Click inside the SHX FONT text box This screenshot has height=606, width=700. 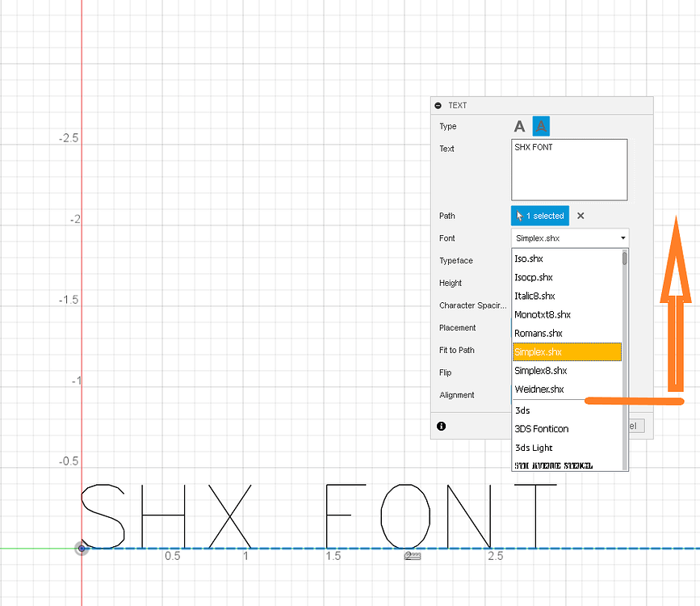coord(569,170)
